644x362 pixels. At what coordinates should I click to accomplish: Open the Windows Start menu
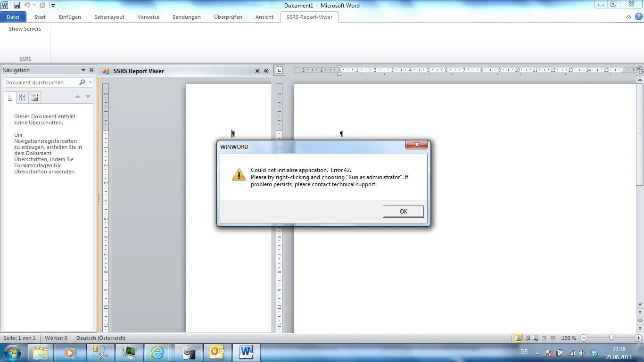coord(12,353)
